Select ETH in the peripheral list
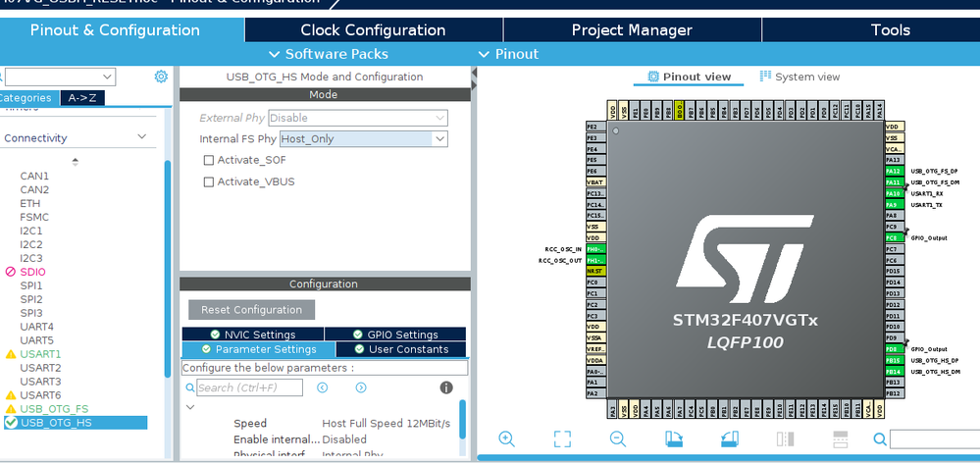This screenshot has width=980, height=464. tap(30, 203)
